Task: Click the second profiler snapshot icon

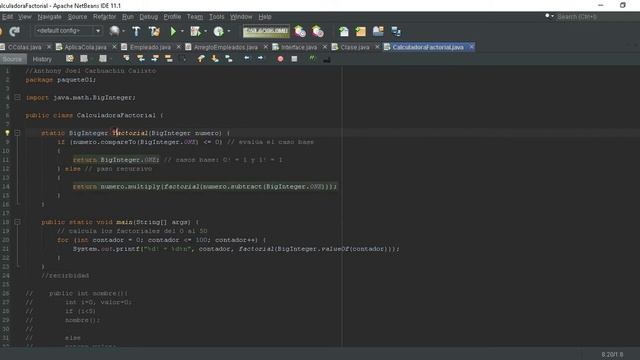Action: point(318,31)
